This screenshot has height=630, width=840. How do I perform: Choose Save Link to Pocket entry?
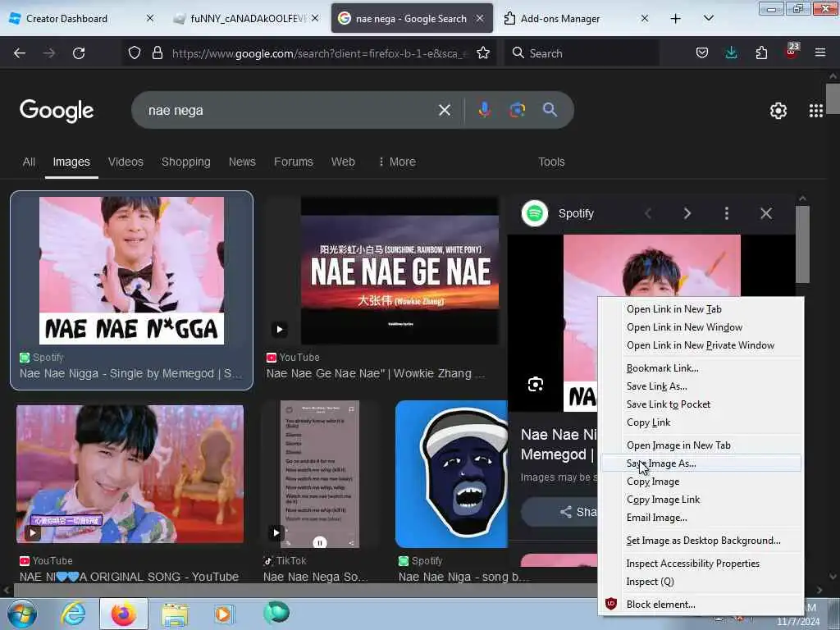701,404
